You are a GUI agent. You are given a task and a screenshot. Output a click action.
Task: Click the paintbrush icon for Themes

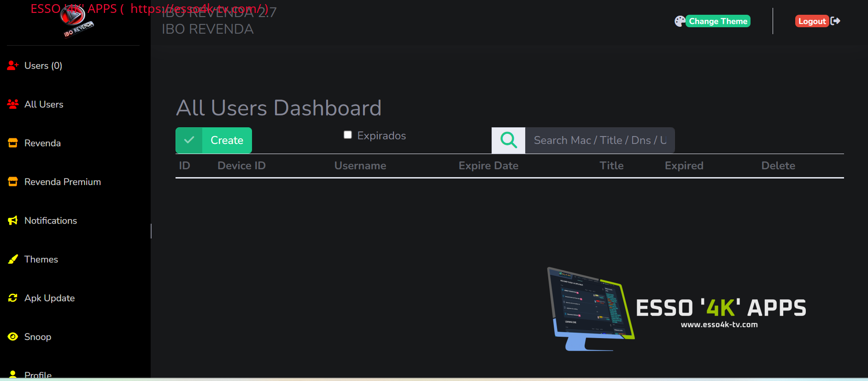[x=13, y=259]
